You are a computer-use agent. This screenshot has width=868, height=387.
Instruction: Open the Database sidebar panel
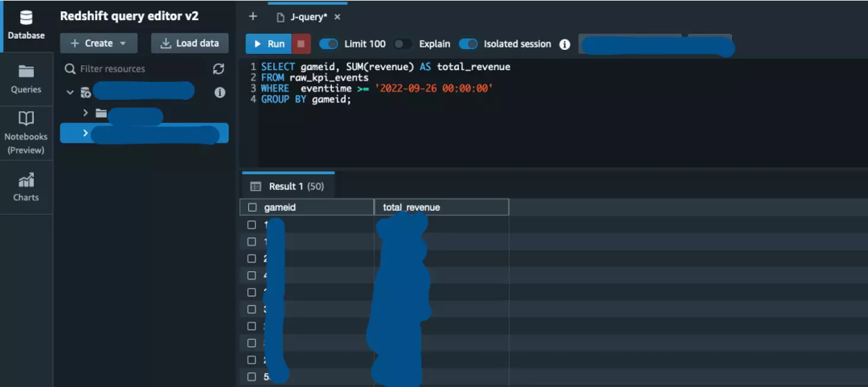pyautogui.click(x=26, y=26)
